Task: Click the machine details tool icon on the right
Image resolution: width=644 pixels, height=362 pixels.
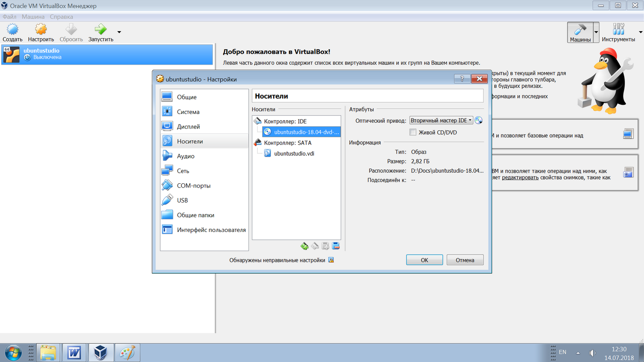Action: tap(628, 134)
